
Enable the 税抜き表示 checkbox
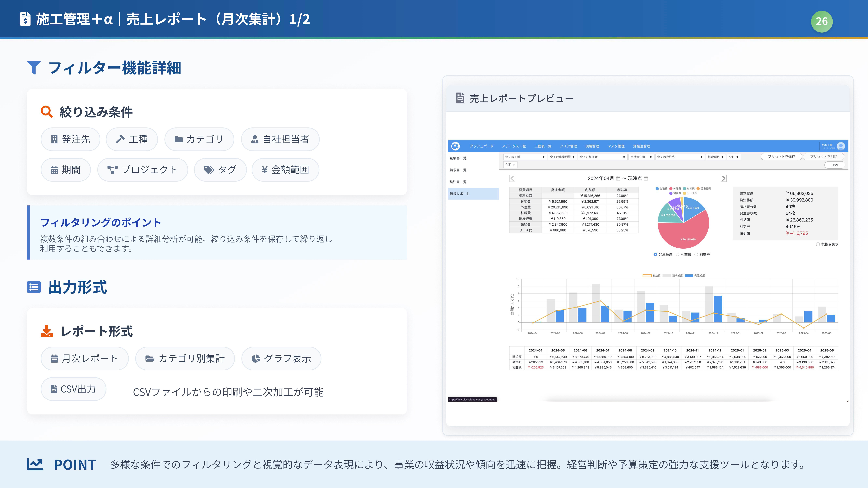[x=818, y=244]
